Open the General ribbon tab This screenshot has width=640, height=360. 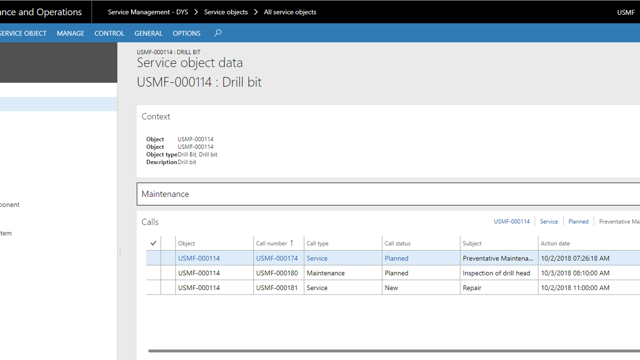click(148, 33)
